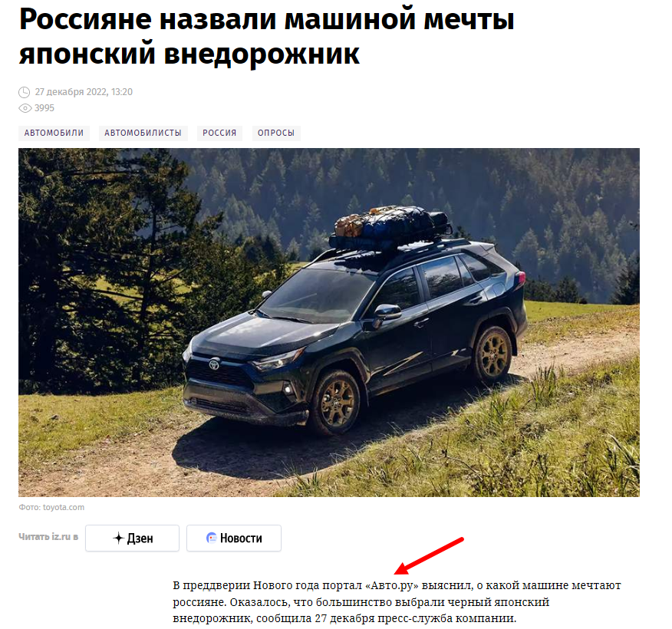Click the eye views icon

pyautogui.click(x=25, y=108)
